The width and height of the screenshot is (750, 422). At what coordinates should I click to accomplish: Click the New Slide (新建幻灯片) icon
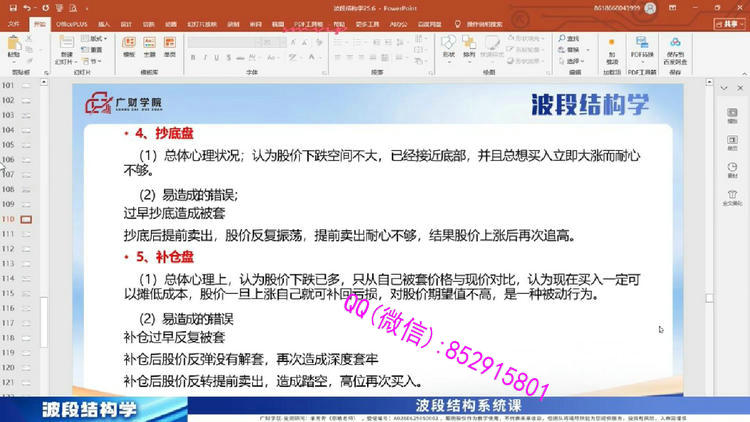(66, 50)
